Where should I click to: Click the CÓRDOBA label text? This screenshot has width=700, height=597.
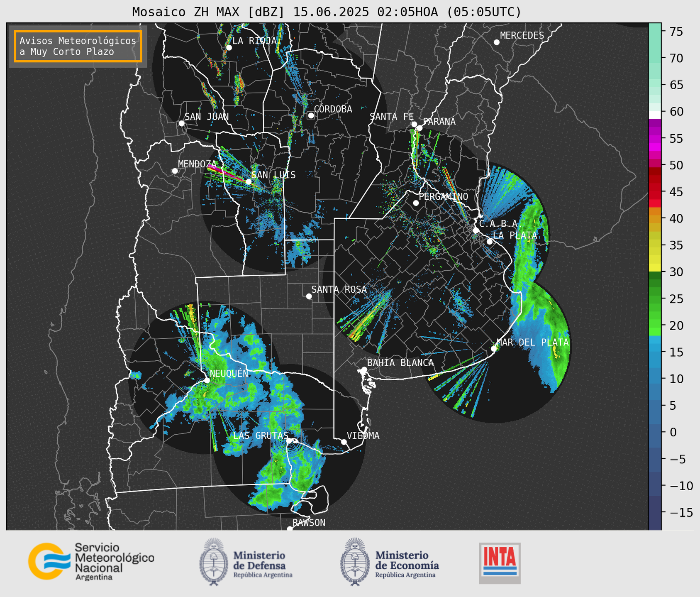(333, 109)
